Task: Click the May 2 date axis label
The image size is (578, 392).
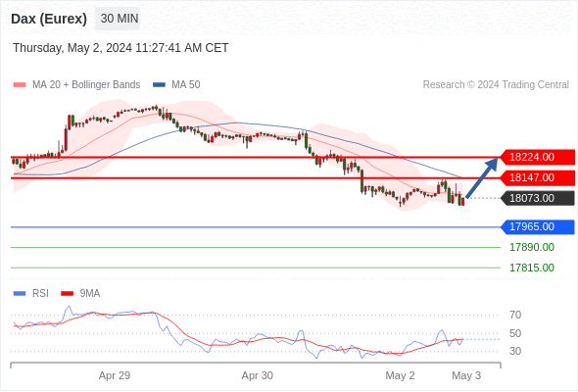Action: pyautogui.click(x=400, y=375)
